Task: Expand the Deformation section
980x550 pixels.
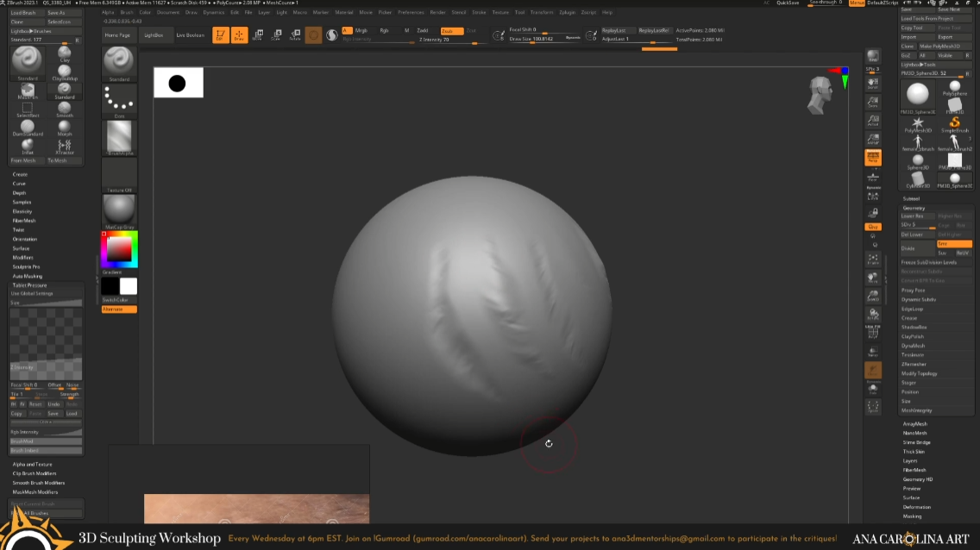Action: pos(917,507)
